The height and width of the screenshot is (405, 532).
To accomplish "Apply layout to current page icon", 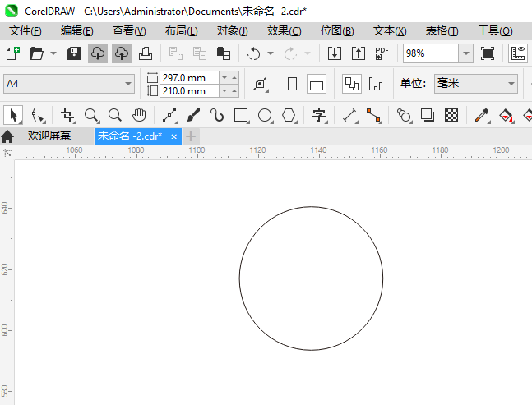I will [376, 84].
